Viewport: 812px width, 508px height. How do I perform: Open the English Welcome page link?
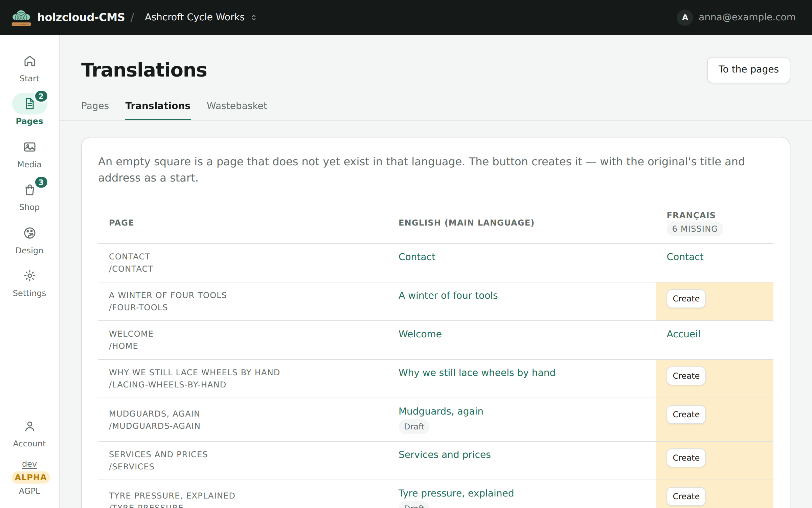coord(420,334)
